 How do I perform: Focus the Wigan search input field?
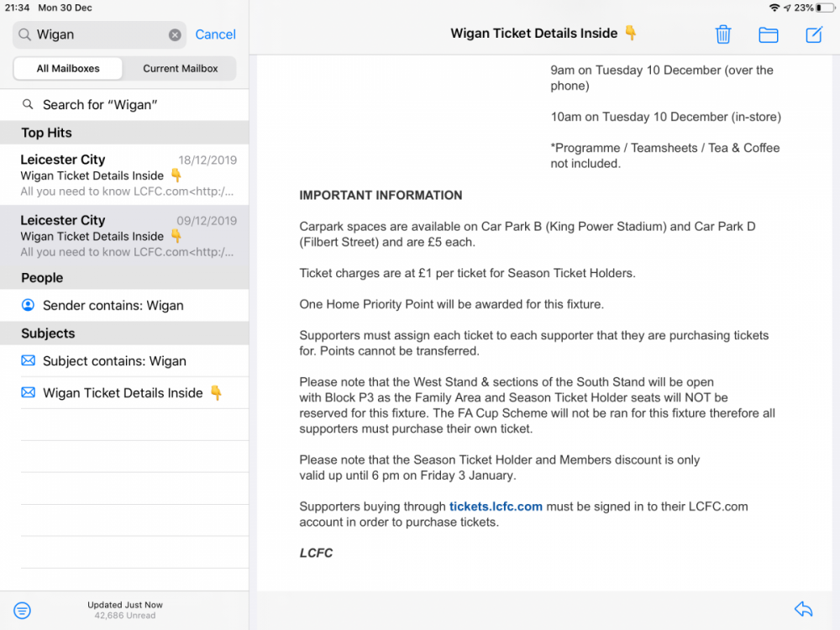pos(100,34)
